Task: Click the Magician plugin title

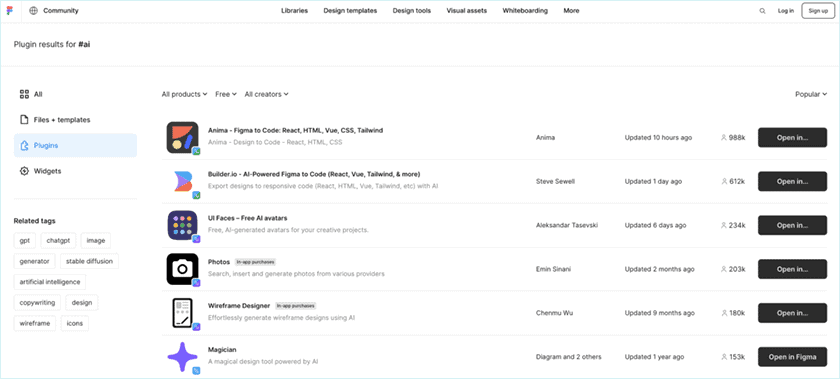Action: (x=222, y=350)
